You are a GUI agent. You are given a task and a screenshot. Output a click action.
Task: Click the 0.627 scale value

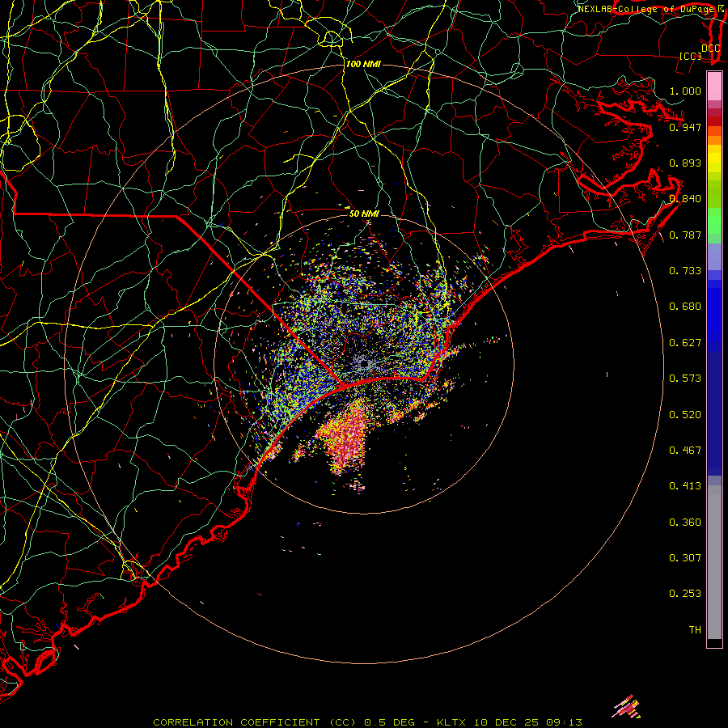(x=685, y=343)
